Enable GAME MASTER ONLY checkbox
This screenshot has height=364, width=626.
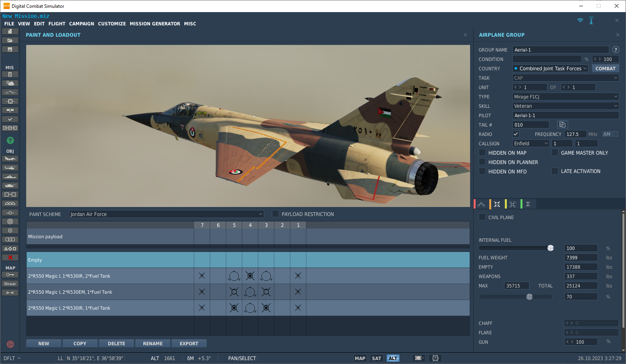(555, 153)
